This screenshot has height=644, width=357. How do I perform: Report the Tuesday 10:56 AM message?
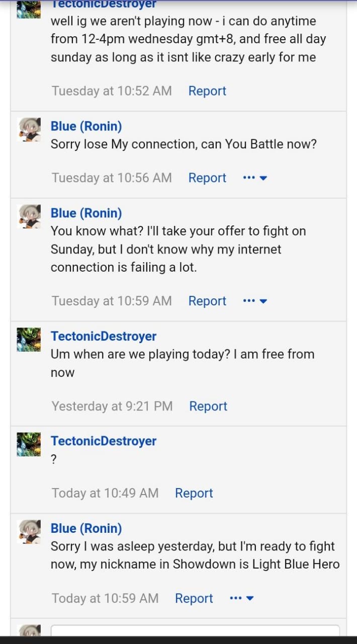pyautogui.click(x=207, y=178)
